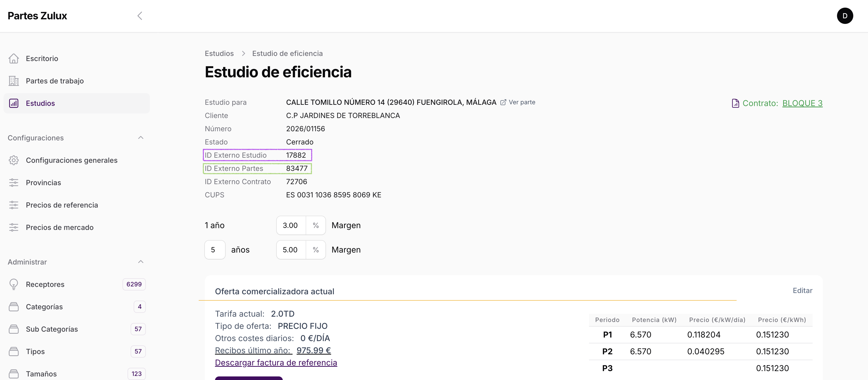
Task: Open Tipos list
Action: pos(76,351)
